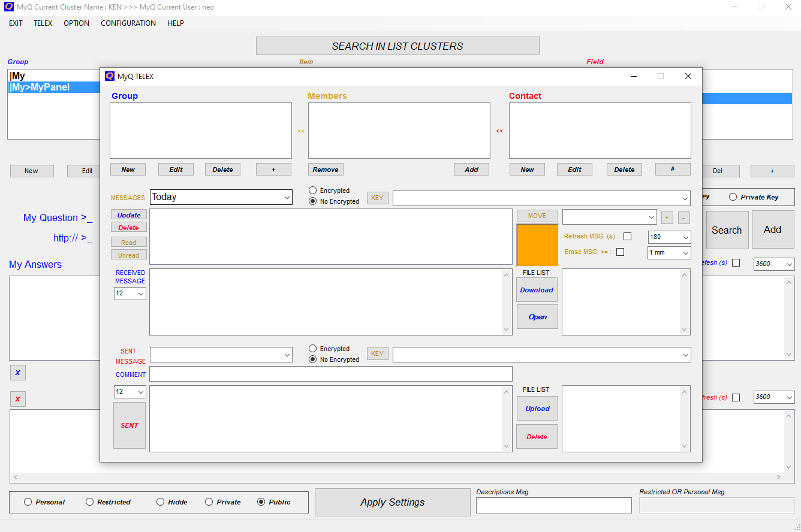Click the + button under Group list in TELEX
This screenshot has height=532, width=801.
click(x=273, y=170)
